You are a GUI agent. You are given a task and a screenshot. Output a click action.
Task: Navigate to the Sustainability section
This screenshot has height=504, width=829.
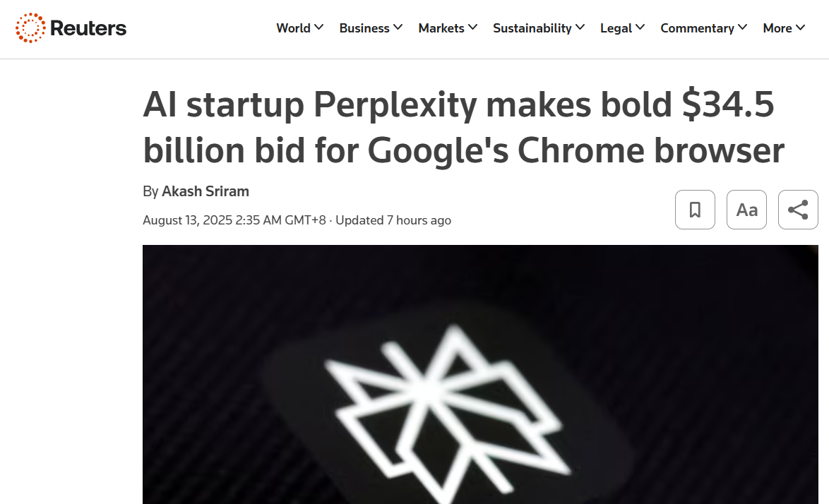[x=532, y=28]
